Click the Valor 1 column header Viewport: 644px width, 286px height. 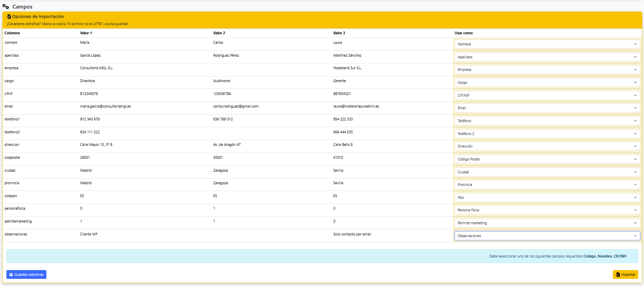pos(86,33)
